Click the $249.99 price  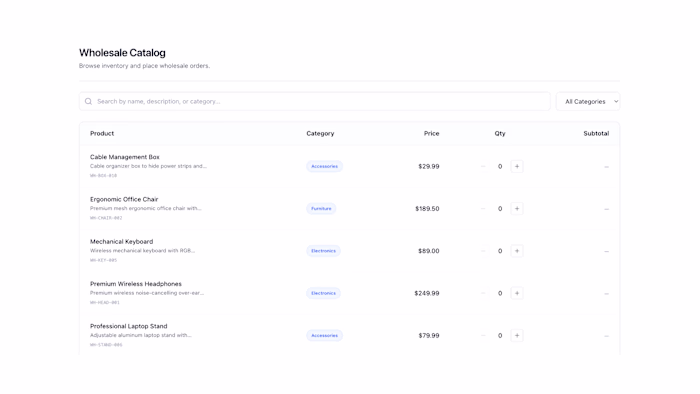point(427,293)
